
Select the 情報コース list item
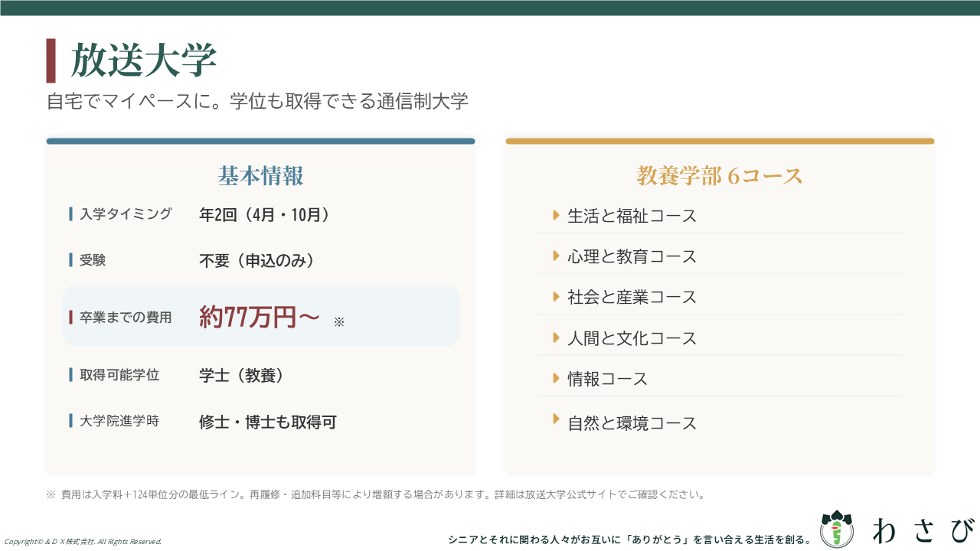coord(607,379)
